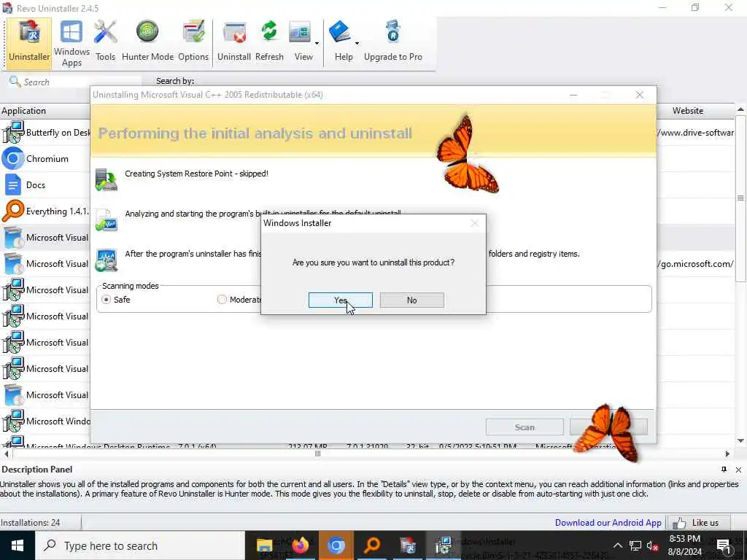Select the Chromium icon in application list
The height and width of the screenshot is (560, 747).
pyautogui.click(x=13, y=158)
